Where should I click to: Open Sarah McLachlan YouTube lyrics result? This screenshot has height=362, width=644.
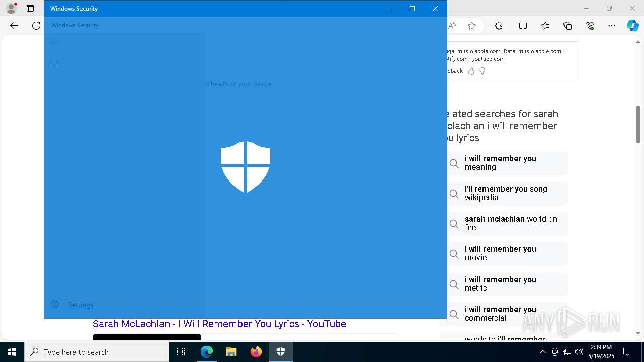(x=219, y=324)
